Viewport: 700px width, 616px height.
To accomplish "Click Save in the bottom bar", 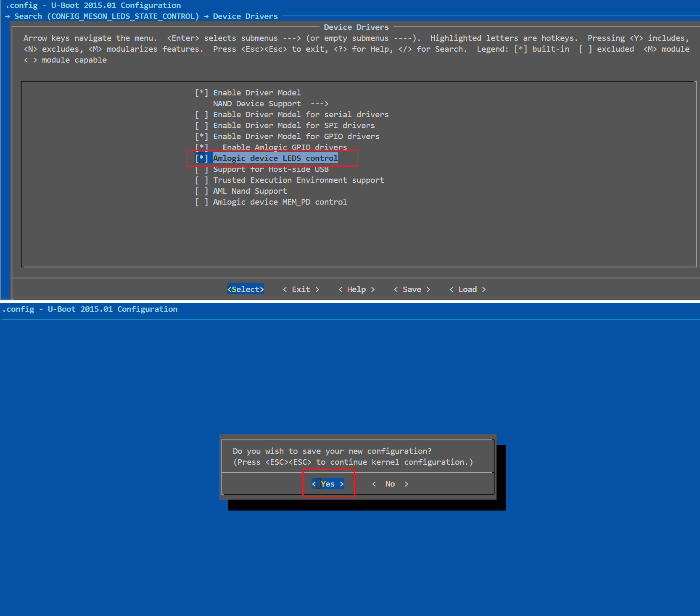I will (412, 289).
